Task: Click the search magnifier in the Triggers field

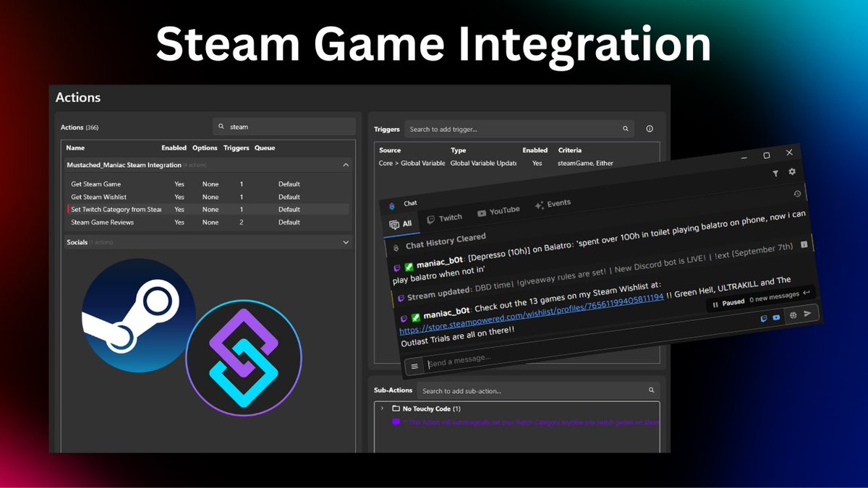Action: pos(626,129)
